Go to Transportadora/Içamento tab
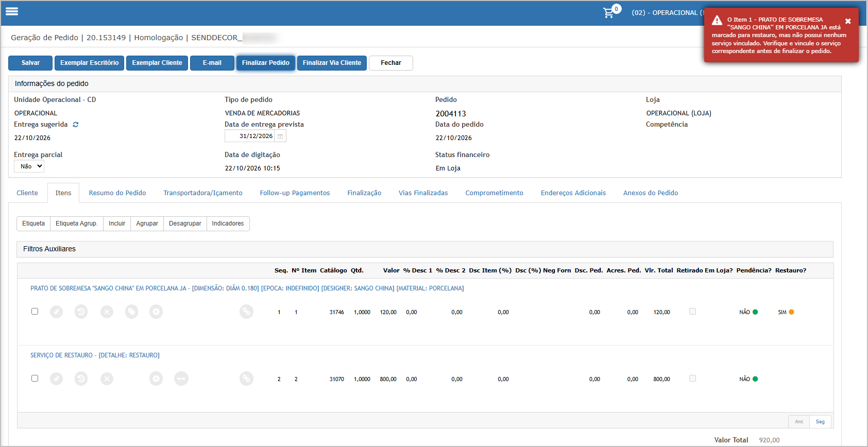This screenshot has height=447, width=868. (x=203, y=193)
